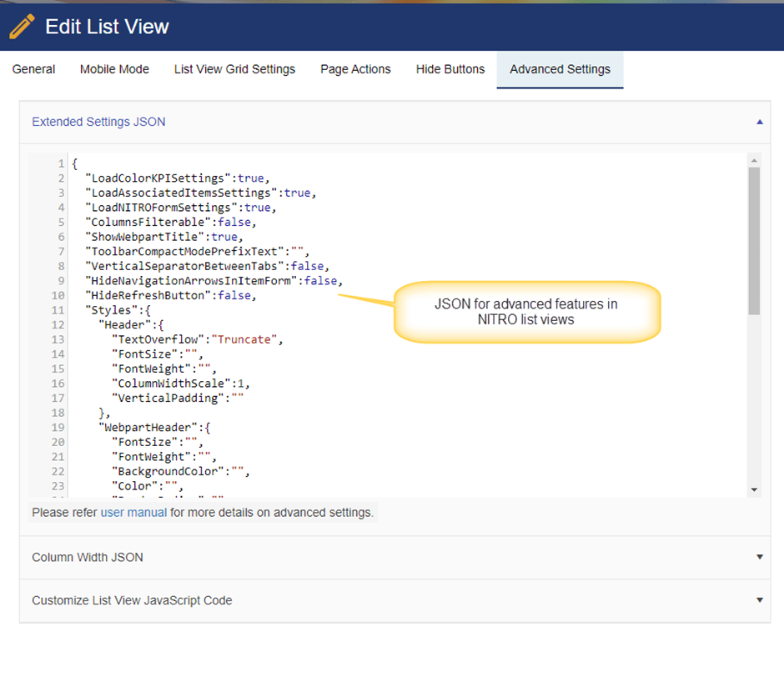Open the Hide Buttons tab
The width and height of the screenshot is (784, 677).
click(450, 69)
